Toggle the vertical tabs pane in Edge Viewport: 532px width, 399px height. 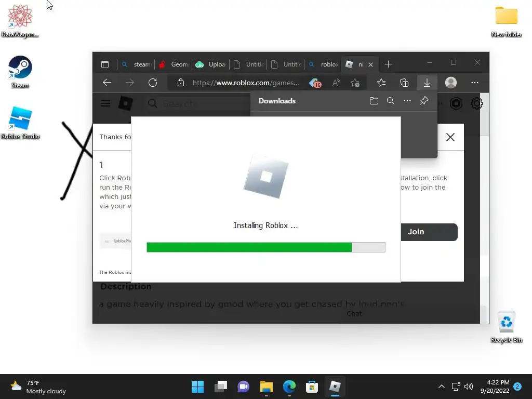[105, 64]
